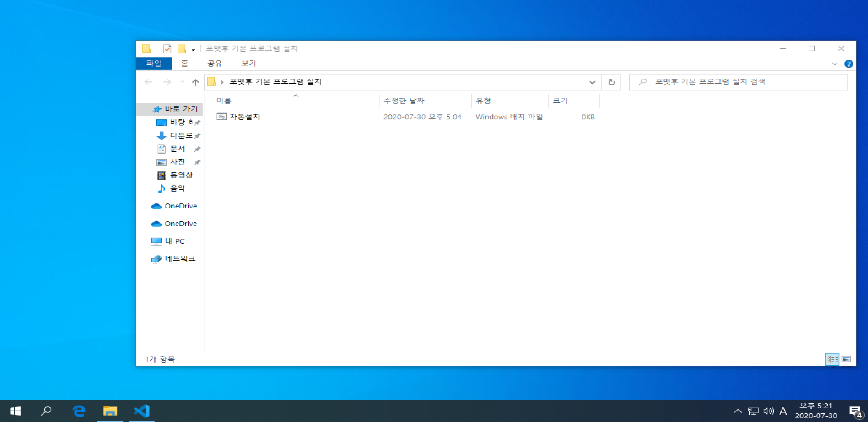
Task: Open 동영상 in navigation pane
Action: [176, 175]
